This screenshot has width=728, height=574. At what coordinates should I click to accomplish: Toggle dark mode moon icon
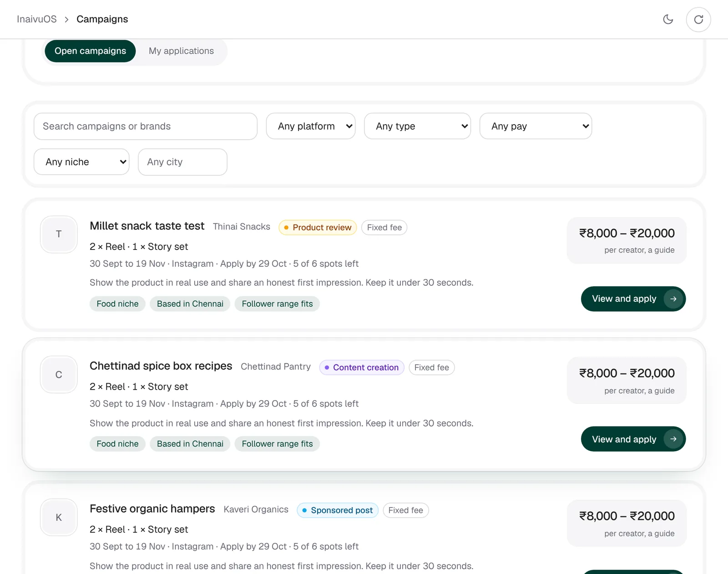point(668,19)
